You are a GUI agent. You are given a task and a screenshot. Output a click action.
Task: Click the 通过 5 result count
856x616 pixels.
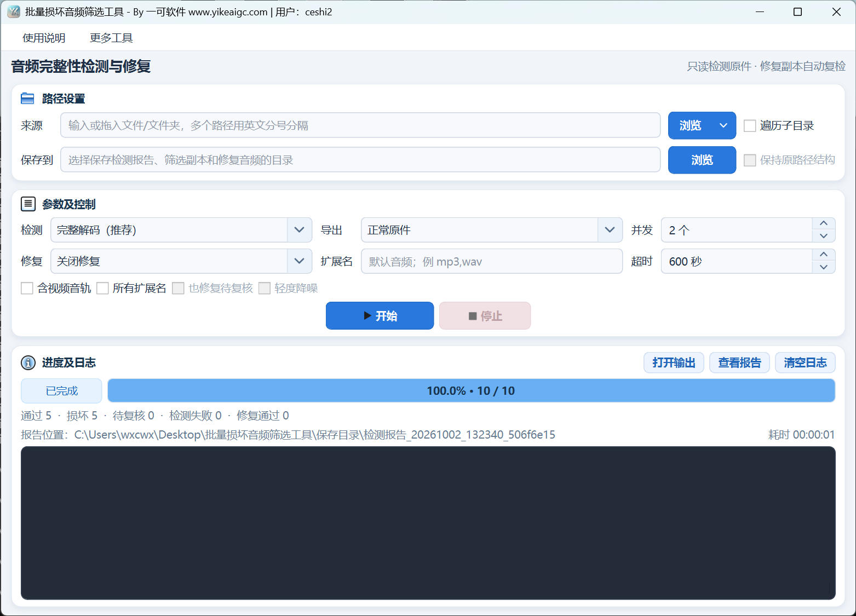[x=36, y=416]
